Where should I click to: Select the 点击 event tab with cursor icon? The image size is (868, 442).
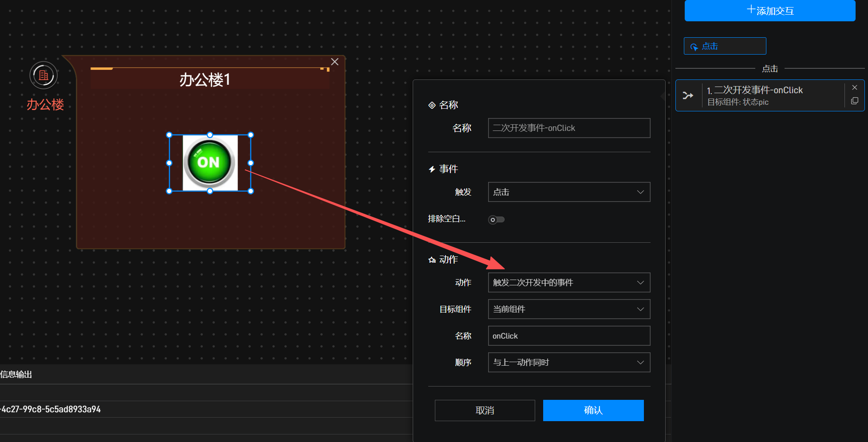pos(725,46)
